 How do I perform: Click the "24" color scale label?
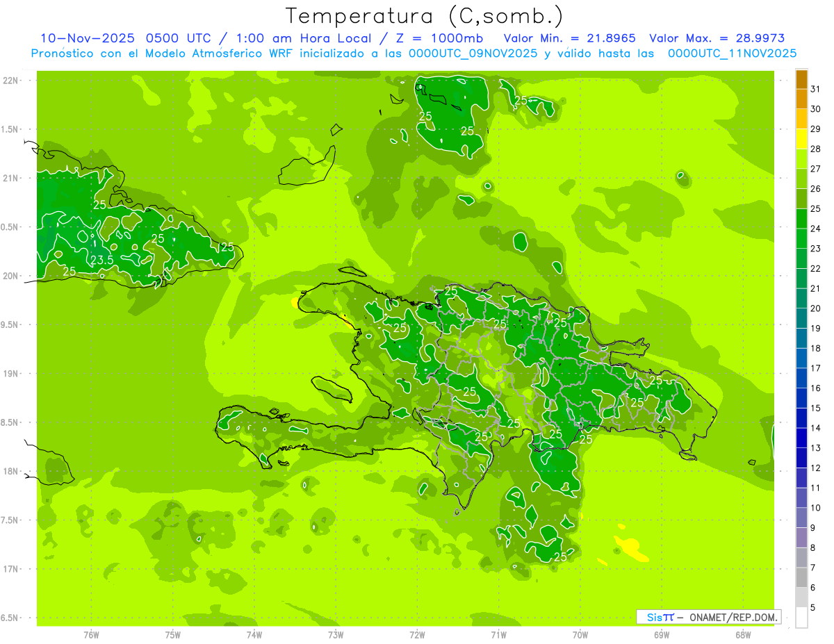coord(816,229)
